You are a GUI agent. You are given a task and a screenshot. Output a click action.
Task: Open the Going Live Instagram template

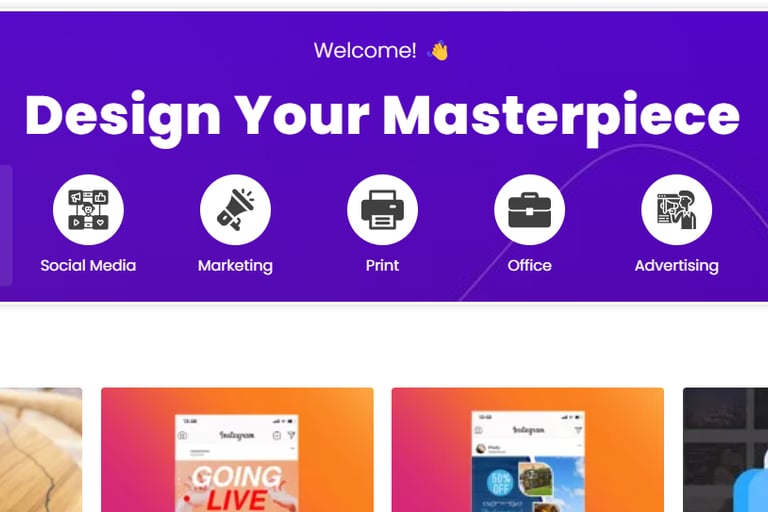tap(237, 450)
